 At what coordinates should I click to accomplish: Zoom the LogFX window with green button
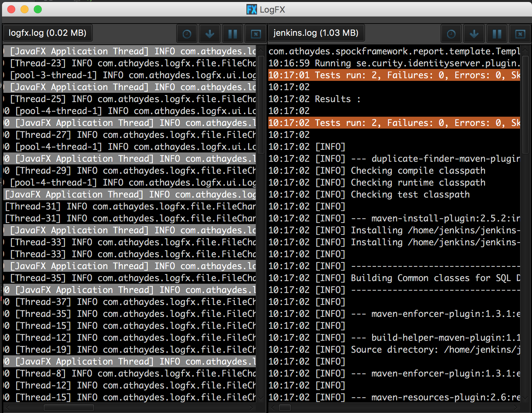tap(38, 9)
